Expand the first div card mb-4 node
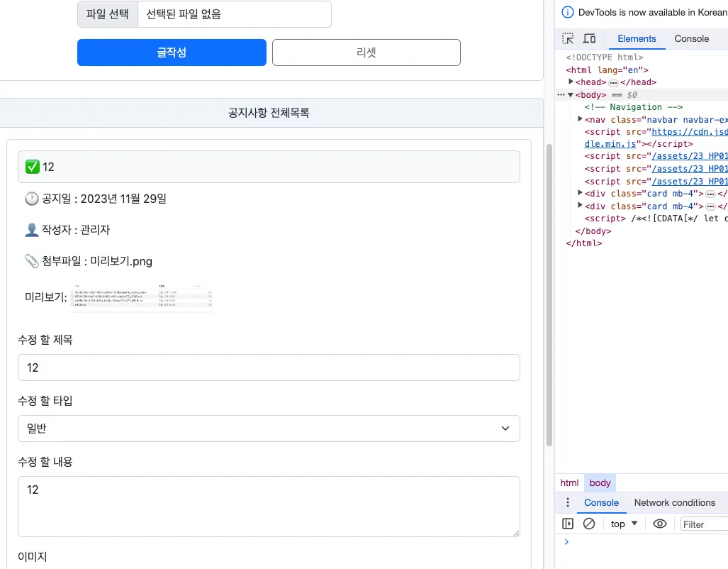 (x=580, y=194)
